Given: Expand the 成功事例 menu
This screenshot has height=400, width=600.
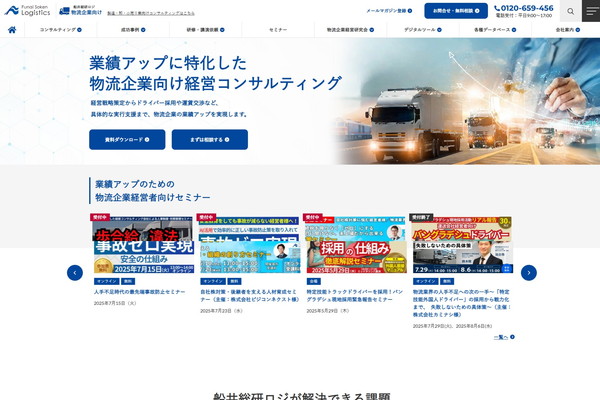Looking at the screenshot, I should pyautogui.click(x=133, y=30).
